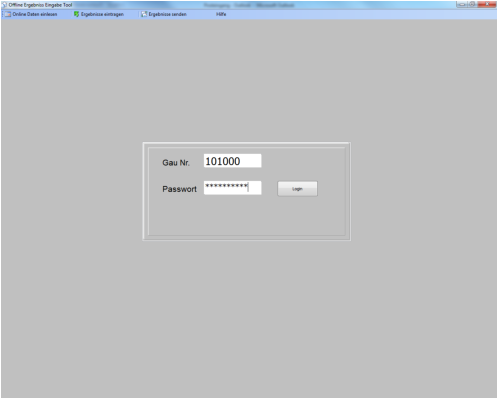
Task: Select the Online Daten einlesen label
Action: (x=35, y=14)
